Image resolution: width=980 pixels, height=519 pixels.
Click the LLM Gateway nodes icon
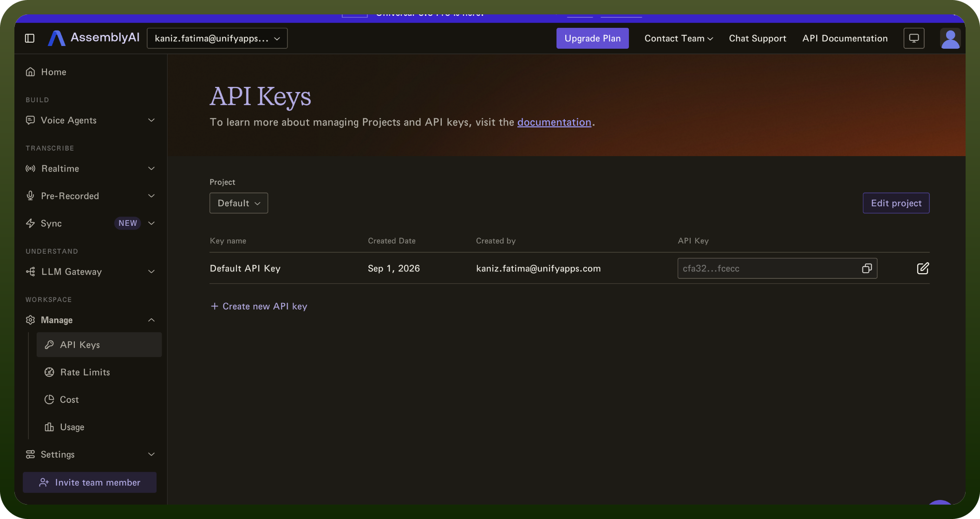tap(31, 272)
